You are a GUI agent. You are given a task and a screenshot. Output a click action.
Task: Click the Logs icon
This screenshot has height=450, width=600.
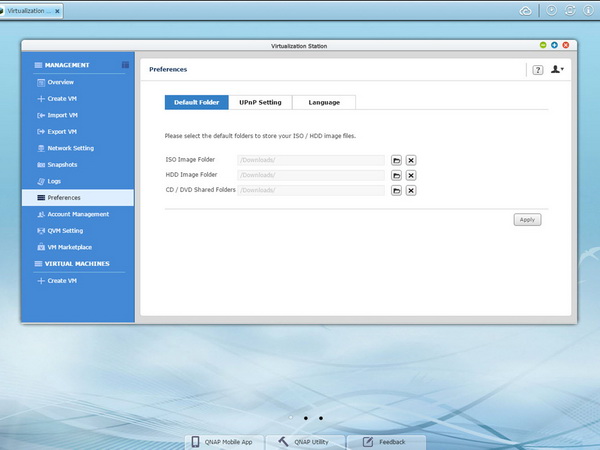tap(41, 181)
